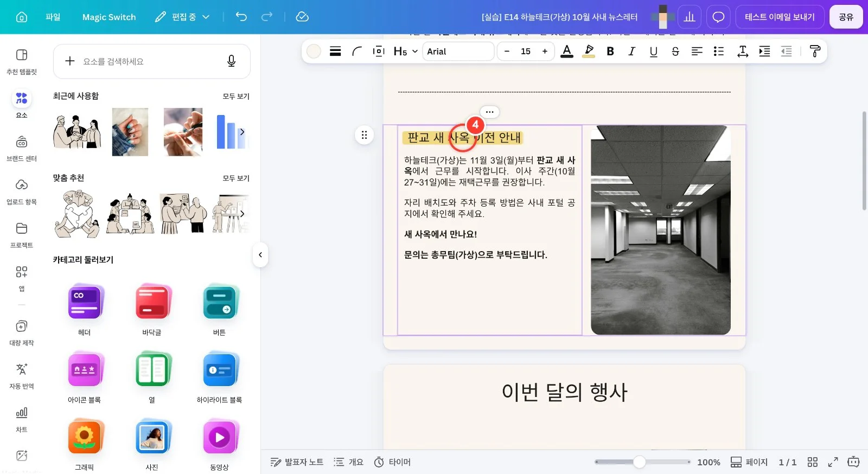Open the background color swatch
868x474 pixels.
(x=314, y=51)
